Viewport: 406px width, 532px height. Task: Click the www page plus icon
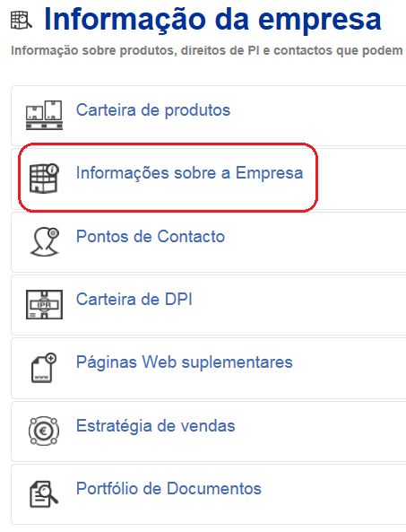[44, 368]
